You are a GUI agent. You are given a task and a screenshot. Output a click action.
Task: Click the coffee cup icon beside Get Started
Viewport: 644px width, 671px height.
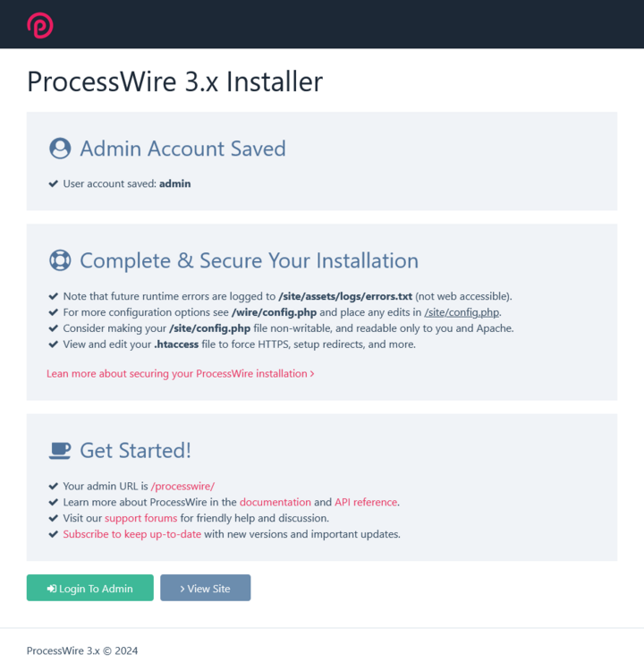(x=60, y=450)
